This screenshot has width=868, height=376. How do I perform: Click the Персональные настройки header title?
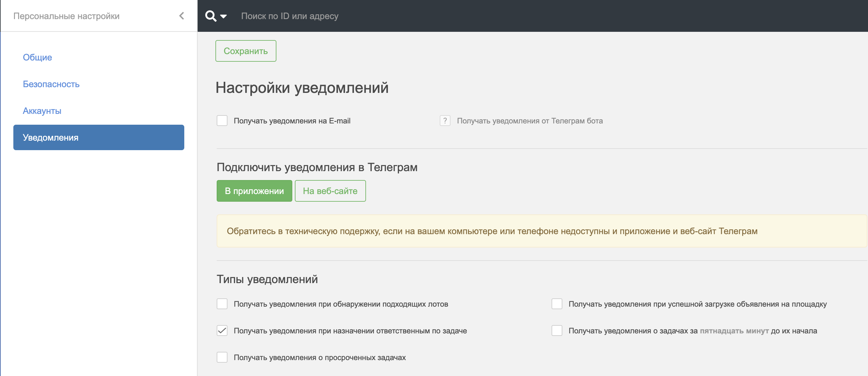[66, 16]
